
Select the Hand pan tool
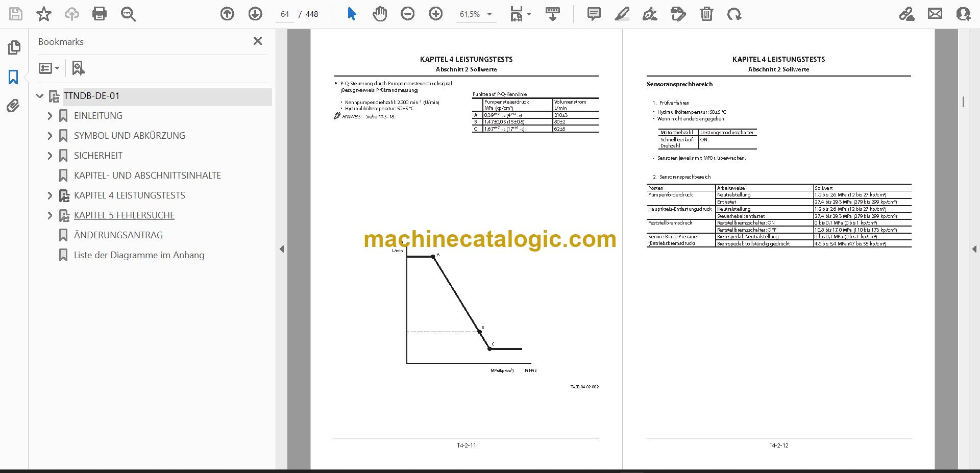coord(379,14)
